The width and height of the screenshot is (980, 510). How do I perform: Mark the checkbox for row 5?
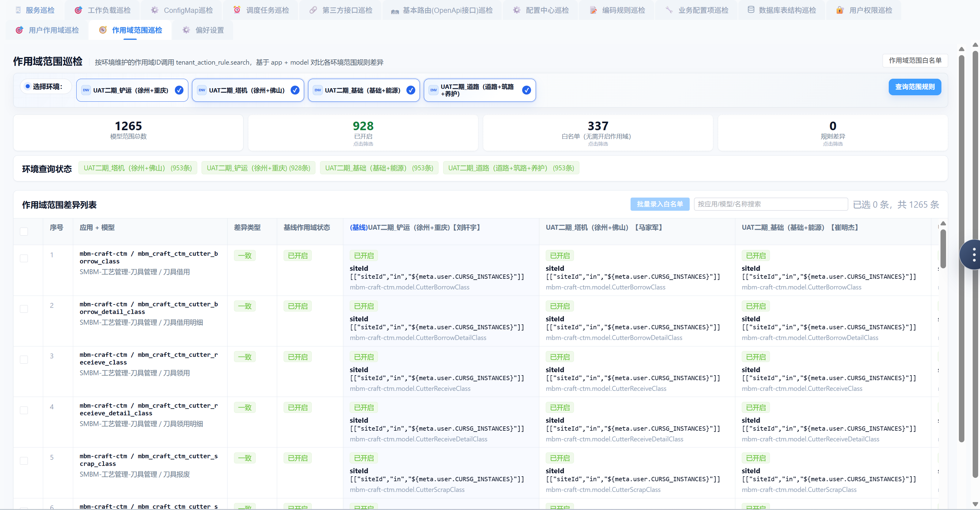tap(24, 461)
